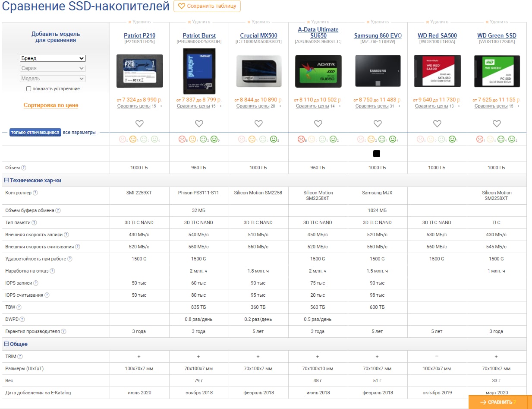Open Patriot P210 product link

139,36
